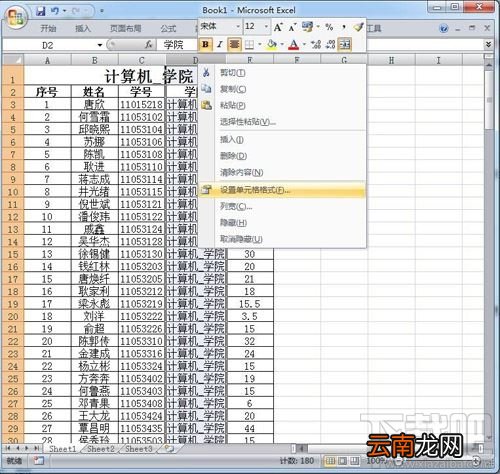Viewport: 500px width, 474px height.
Task: Click the Insert Function fx button
Action: click(148, 44)
